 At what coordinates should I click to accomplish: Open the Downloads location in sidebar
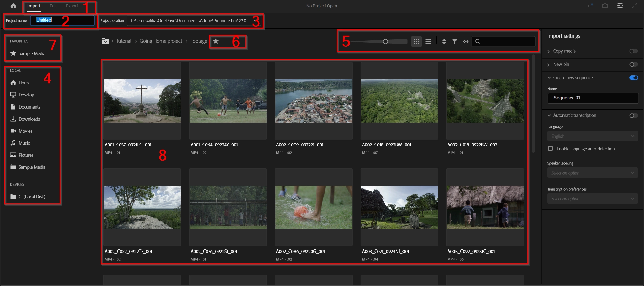25,119
